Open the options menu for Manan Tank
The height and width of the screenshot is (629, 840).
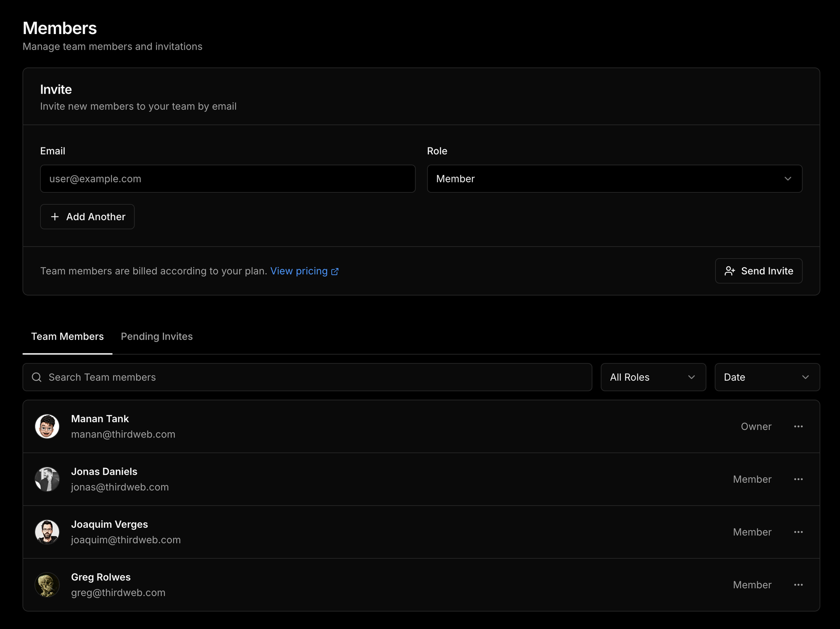(798, 426)
